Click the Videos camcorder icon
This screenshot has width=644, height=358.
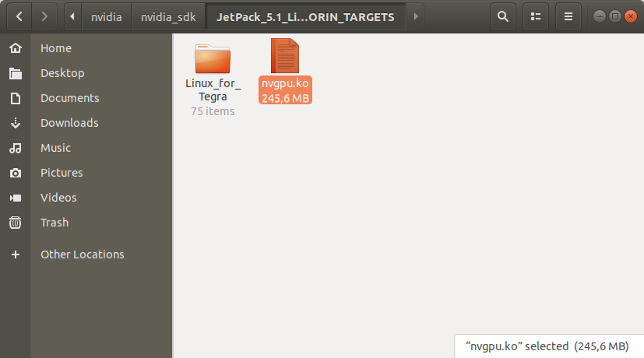16,198
